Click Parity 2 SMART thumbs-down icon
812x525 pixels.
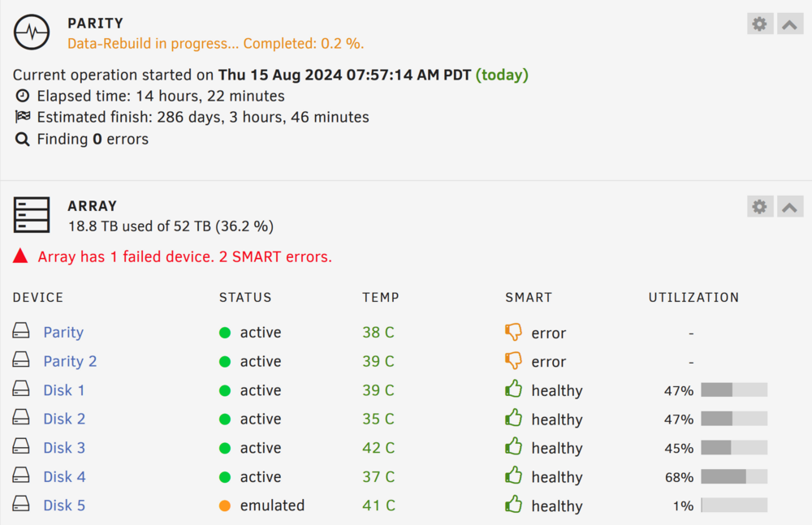(513, 361)
